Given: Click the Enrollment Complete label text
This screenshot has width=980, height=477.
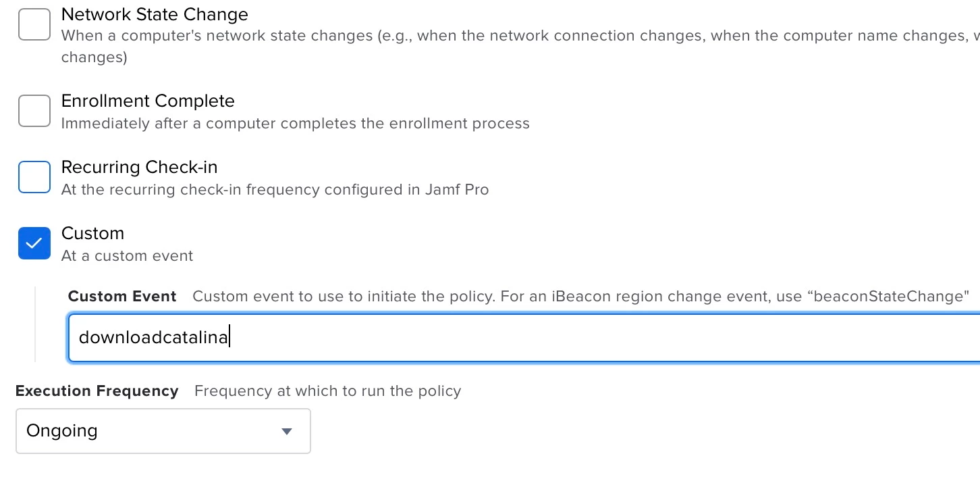Looking at the screenshot, I should point(148,101).
